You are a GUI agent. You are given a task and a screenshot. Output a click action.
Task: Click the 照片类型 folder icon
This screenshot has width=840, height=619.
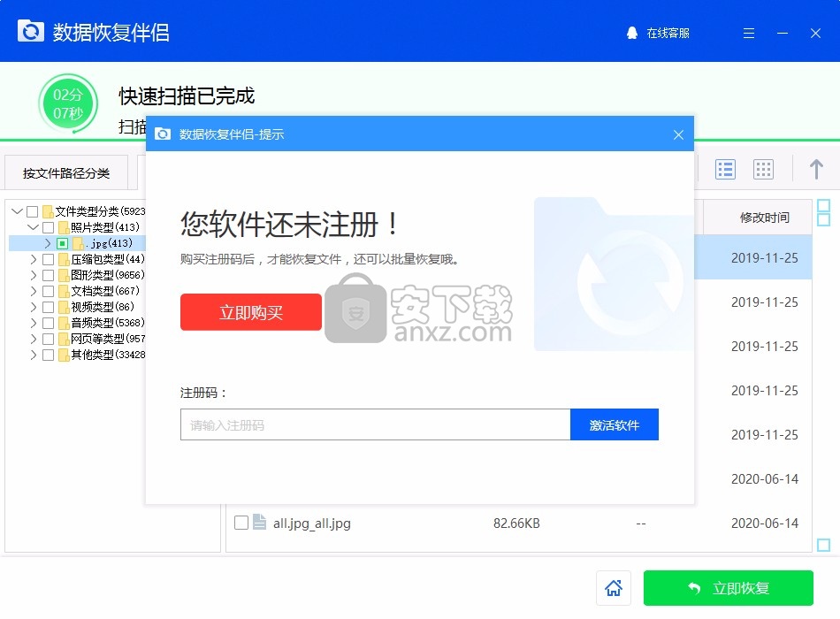[x=64, y=228]
